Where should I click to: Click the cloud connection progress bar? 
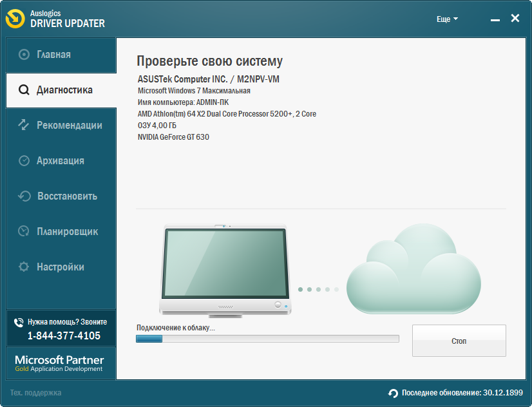[267, 339]
